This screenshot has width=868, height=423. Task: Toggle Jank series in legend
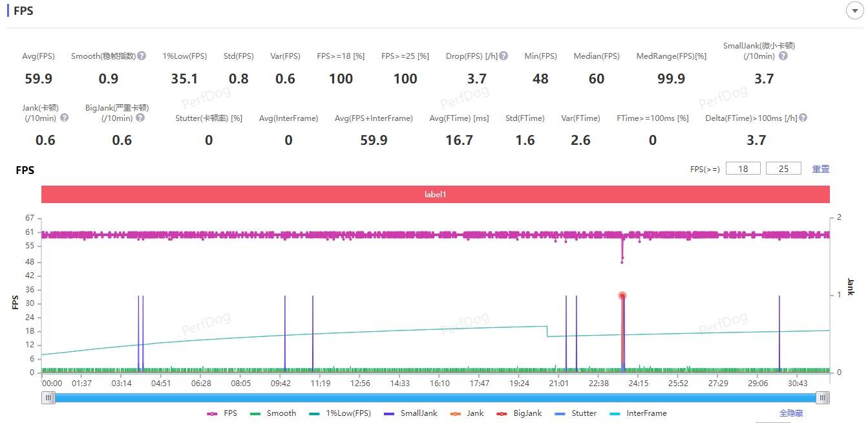pos(468,413)
